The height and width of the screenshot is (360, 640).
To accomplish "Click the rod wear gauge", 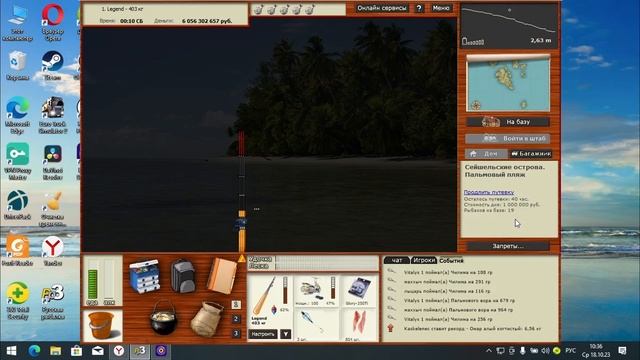I will tap(285, 290).
